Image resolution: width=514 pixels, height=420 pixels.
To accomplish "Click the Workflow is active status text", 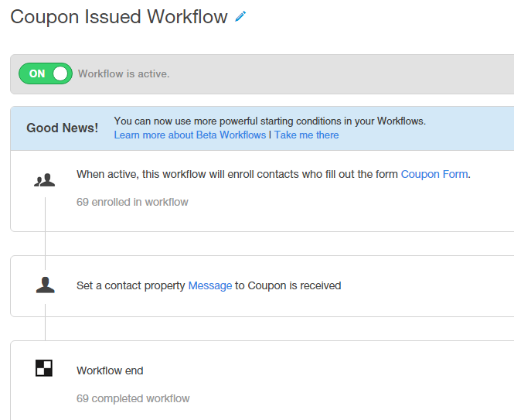I will pyautogui.click(x=124, y=73).
